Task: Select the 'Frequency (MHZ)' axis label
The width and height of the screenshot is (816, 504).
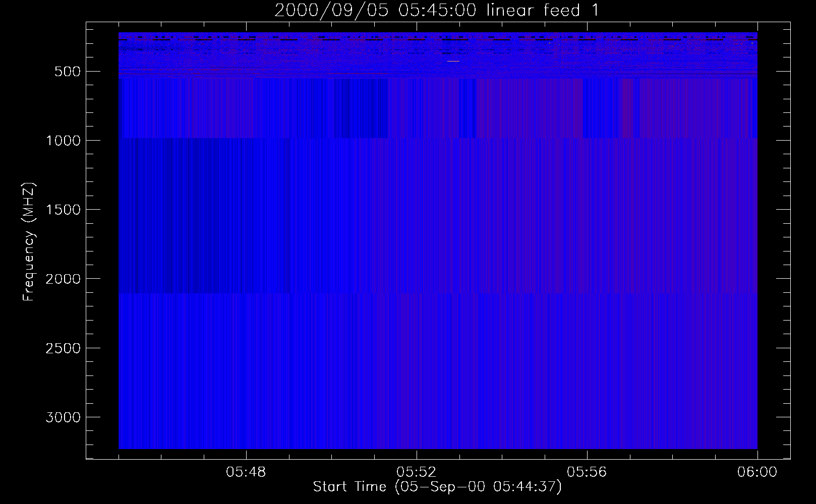Action: [x=29, y=242]
